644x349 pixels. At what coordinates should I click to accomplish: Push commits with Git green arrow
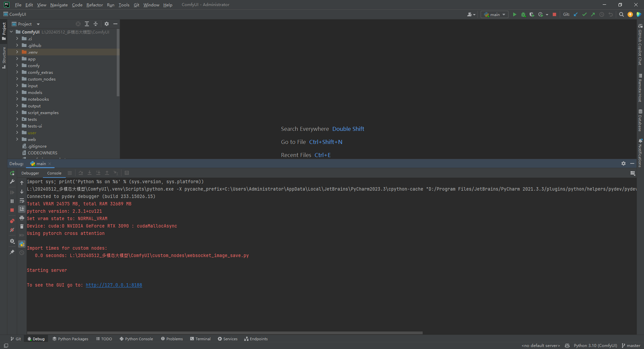point(593,15)
